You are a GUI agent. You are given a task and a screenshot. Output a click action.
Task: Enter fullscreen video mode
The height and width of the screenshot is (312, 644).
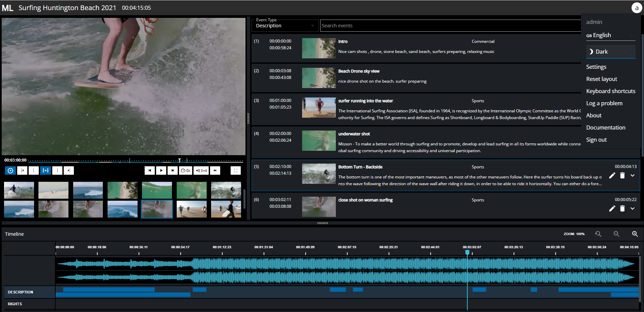[236, 171]
